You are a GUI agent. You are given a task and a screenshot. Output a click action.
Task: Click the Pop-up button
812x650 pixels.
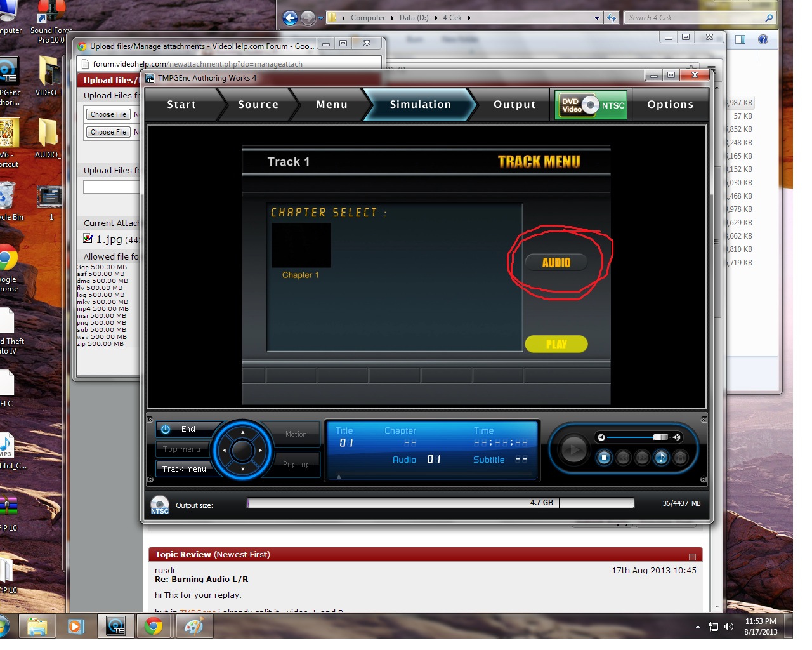296,465
